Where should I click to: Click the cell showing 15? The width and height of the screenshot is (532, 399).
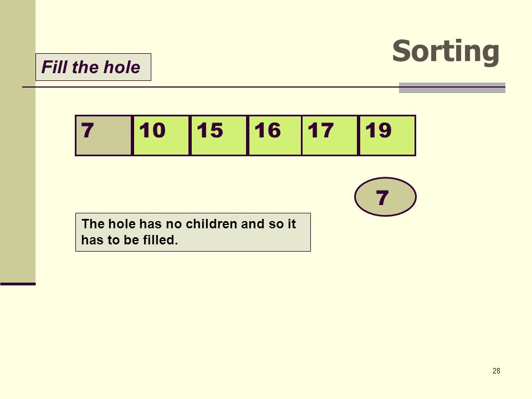pyautogui.click(x=219, y=135)
